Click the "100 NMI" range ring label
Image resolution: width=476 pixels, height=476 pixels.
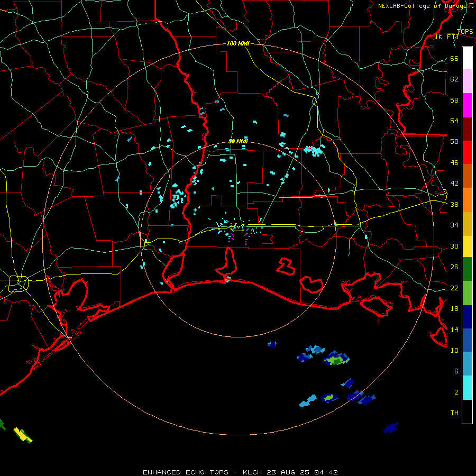click(238, 43)
